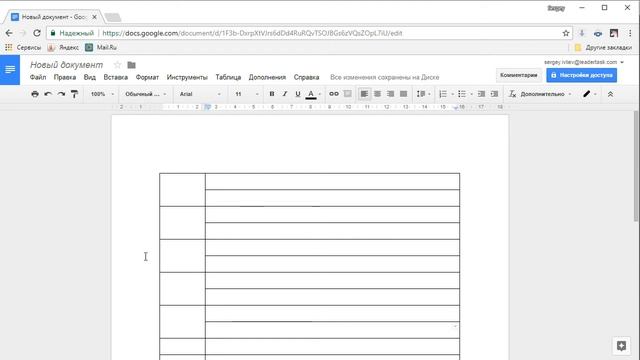The height and width of the screenshot is (360, 640).
Task: Open the Вставка menu
Action: 116,77
